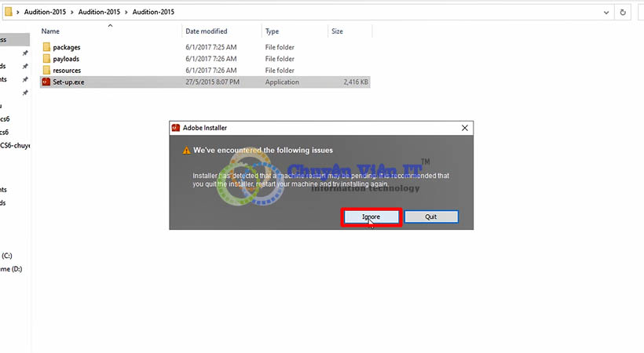Click the Type column header

pyautogui.click(x=273, y=31)
